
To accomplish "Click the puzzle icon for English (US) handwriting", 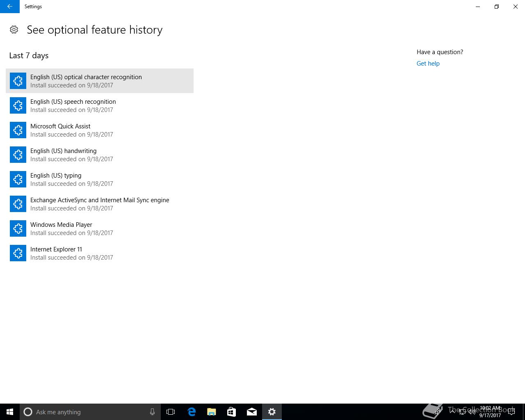I will (18, 155).
